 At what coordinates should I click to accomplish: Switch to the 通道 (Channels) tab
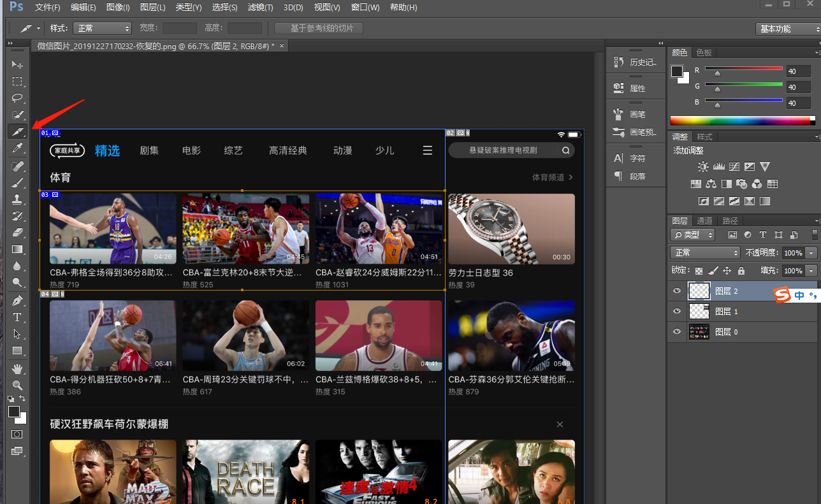click(x=704, y=220)
